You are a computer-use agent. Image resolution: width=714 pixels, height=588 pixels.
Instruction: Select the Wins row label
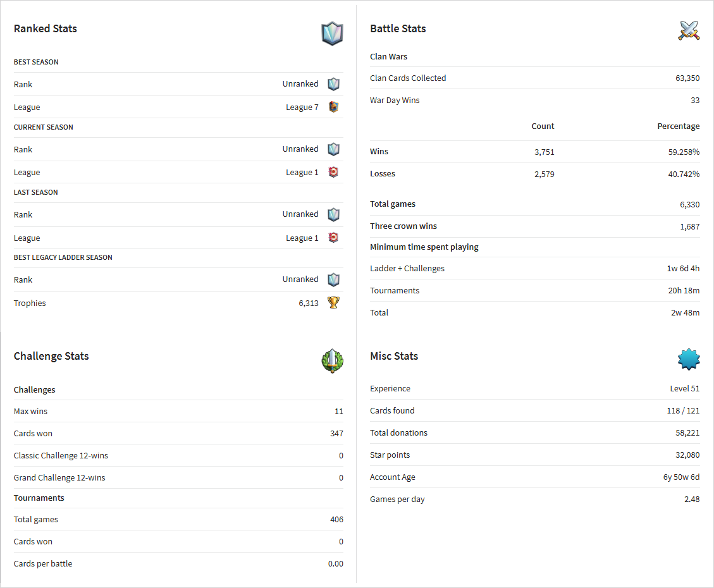point(379,152)
